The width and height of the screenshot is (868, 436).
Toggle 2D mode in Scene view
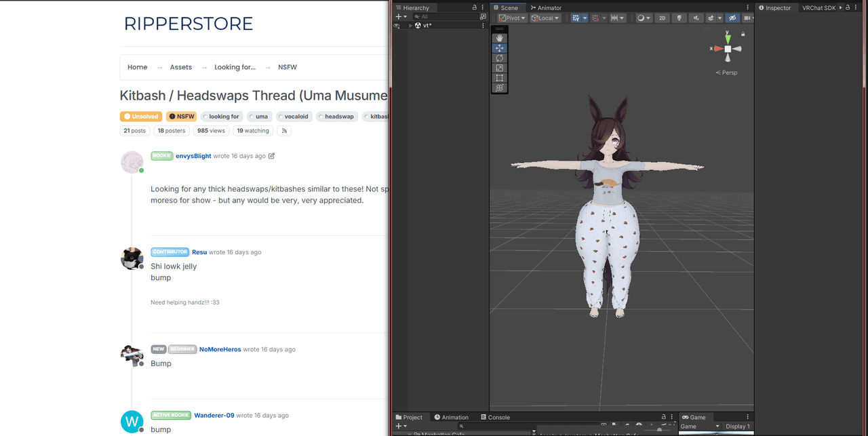pos(663,18)
